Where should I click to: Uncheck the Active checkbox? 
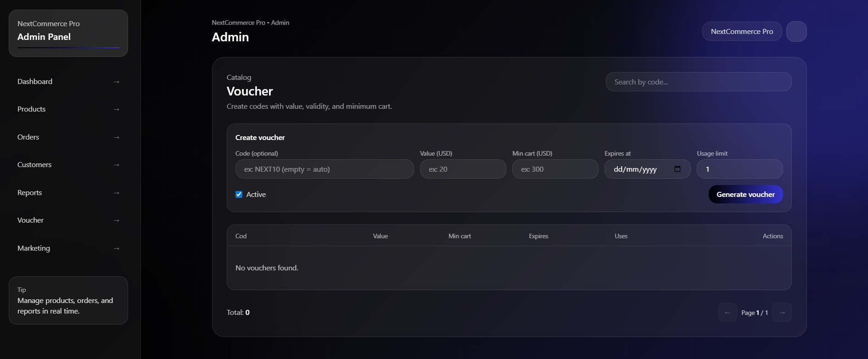tap(239, 194)
